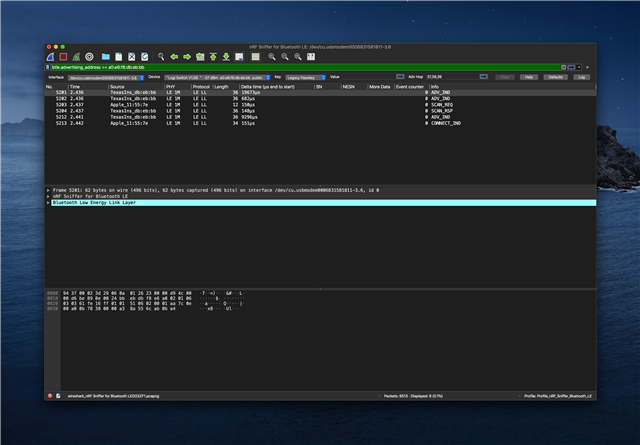Image resolution: width=640 pixels, height=445 pixels.
Task: Toggle auto scroll during live capture
Action: click(239, 57)
